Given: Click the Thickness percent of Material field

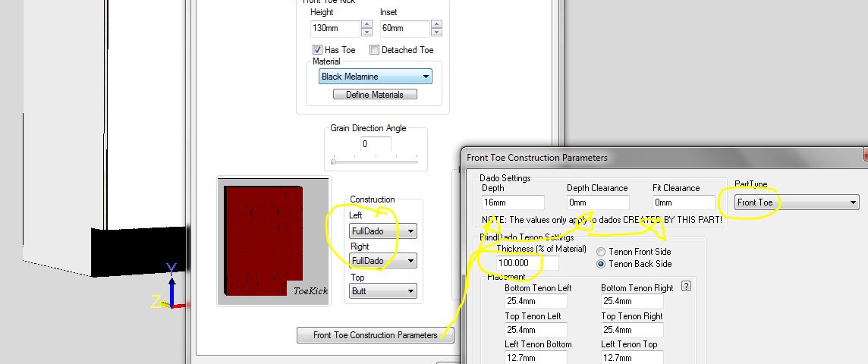Looking at the screenshot, I should 527,263.
